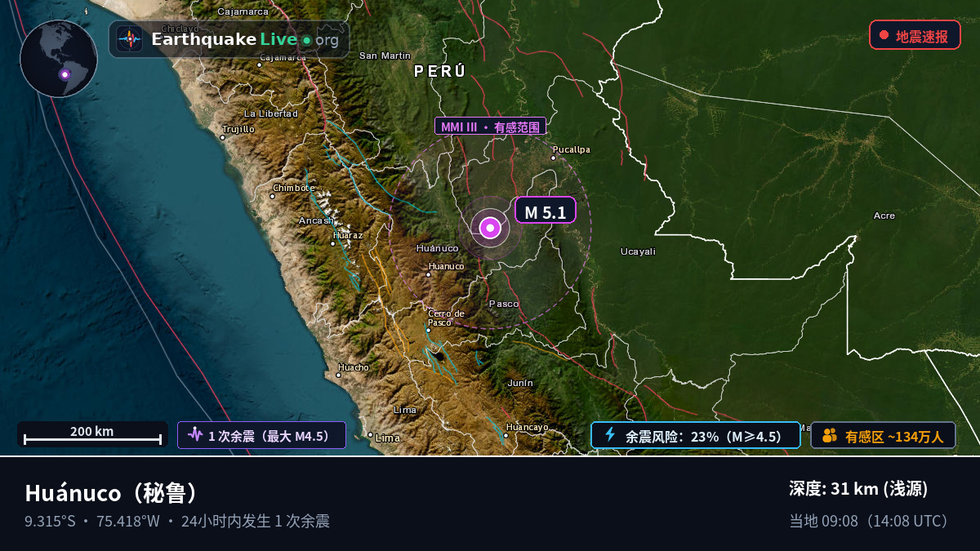Click the aftershock waveform icon

[194, 435]
